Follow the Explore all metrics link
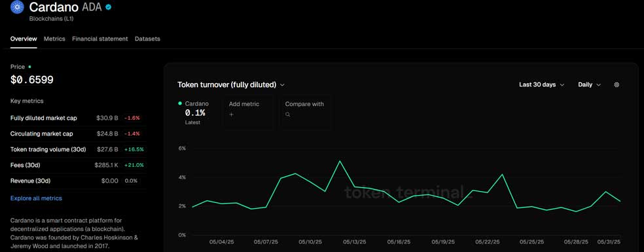The height and width of the screenshot is (252, 644). coord(36,198)
